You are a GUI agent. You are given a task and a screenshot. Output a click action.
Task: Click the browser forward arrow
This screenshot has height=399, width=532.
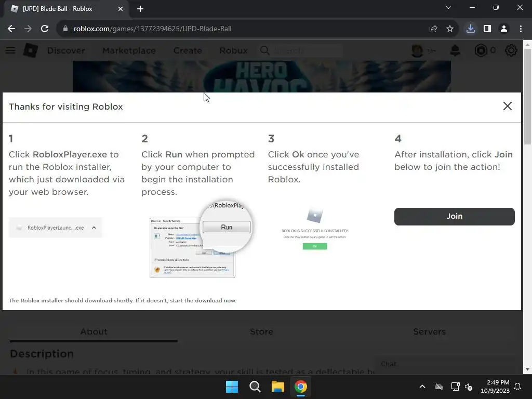28,29
